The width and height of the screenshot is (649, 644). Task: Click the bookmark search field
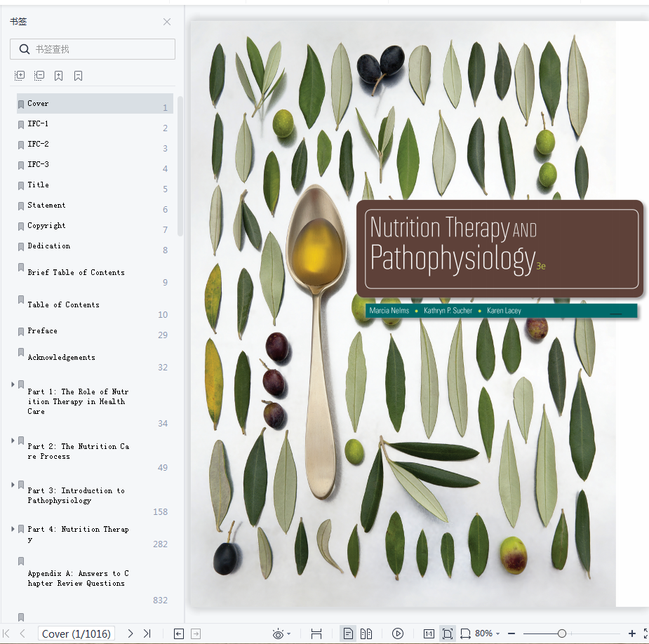click(93, 49)
